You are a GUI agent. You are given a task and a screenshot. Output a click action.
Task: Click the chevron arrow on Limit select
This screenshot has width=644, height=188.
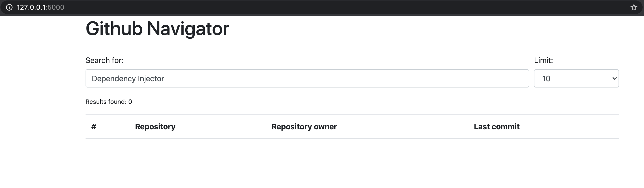pos(614,79)
